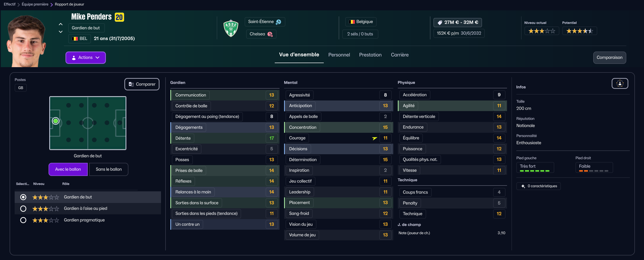Switch to the Personnel tab
This screenshot has height=260, width=644.
pos(339,55)
